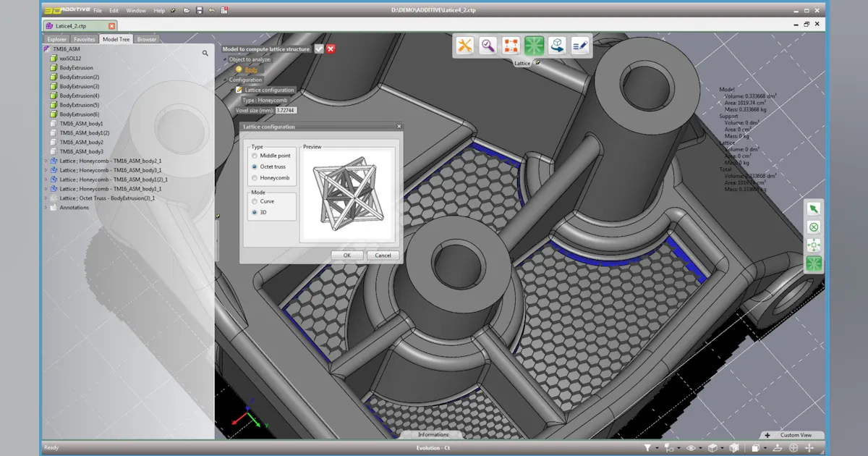Viewport: 868px width, 456px height.
Task: Expand Lattice Octet Truss BodyExtrusion(3)_1 node
Action: click(x=46, y=198)
